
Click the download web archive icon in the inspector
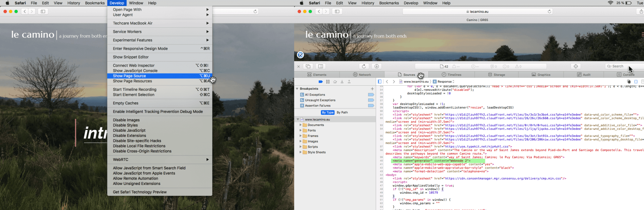[x=377, y=66]
